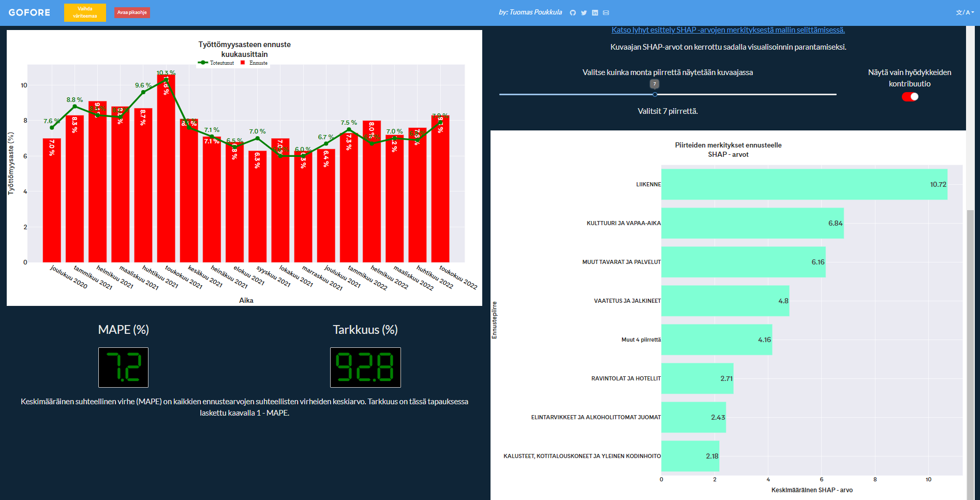
Task: Open the LinkedIn icon link
Action: tap(595, 13)
